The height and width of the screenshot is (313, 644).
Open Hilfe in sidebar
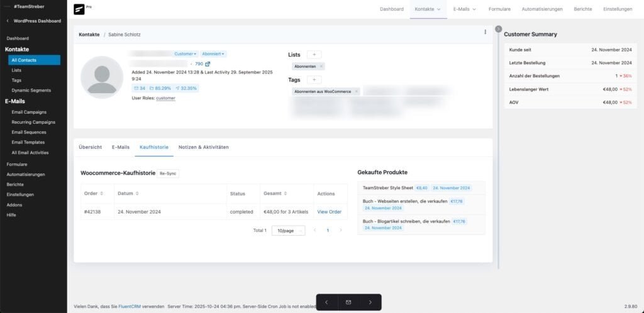pyautogui.click(x=11, y=214)
